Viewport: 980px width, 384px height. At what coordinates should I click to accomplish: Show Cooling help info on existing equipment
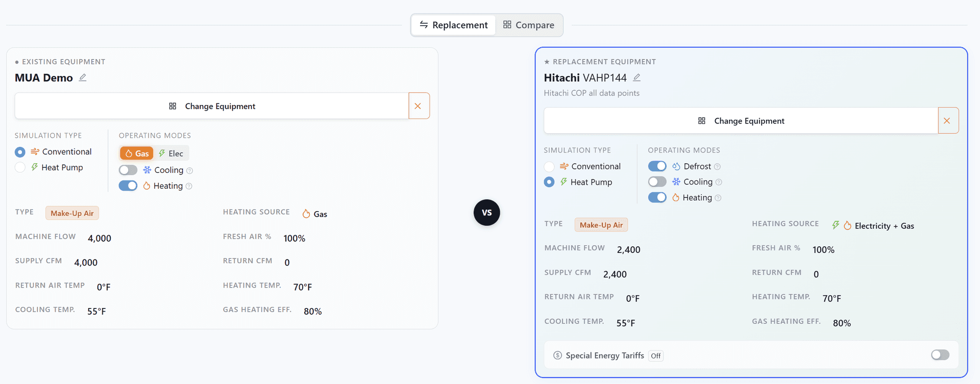click(190, 170)
